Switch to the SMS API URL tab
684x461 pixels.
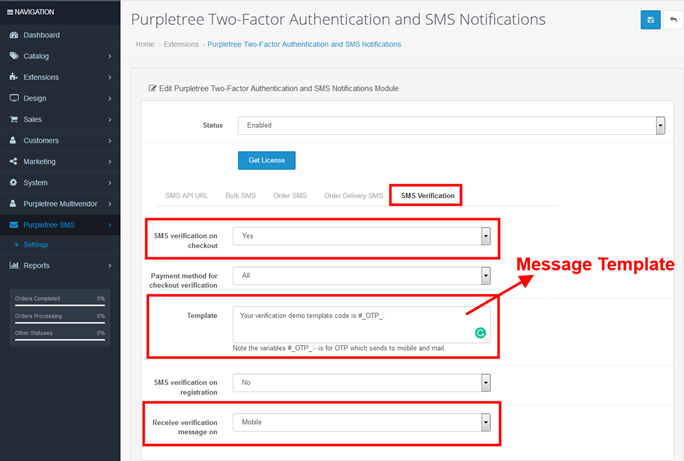186,196
